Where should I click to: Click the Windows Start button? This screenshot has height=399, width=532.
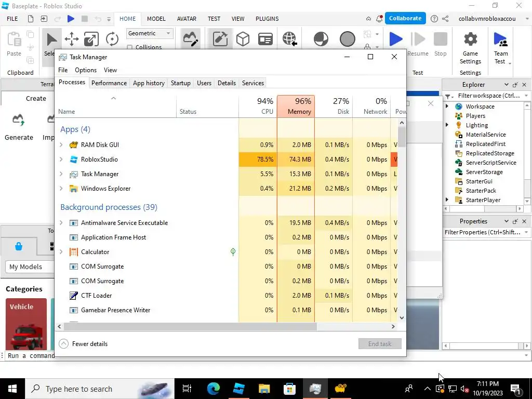pos(12,389)
